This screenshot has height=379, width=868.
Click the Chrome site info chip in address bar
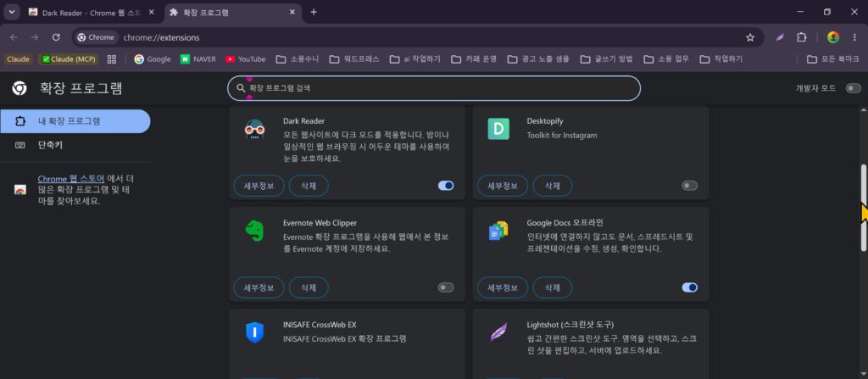[x=97, y=37]
